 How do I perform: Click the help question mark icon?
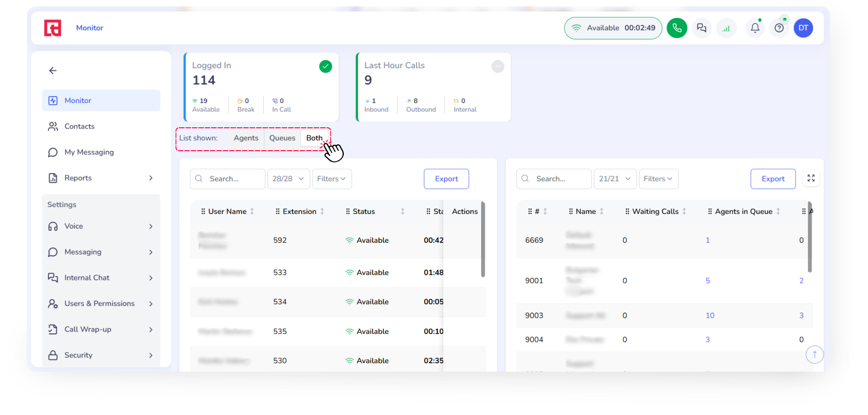pos(779,28)
